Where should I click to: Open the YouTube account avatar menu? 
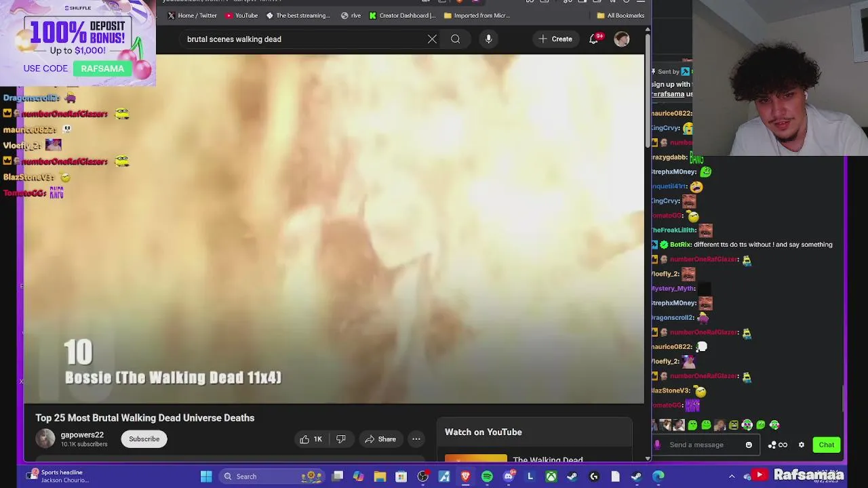coord(622,39)
